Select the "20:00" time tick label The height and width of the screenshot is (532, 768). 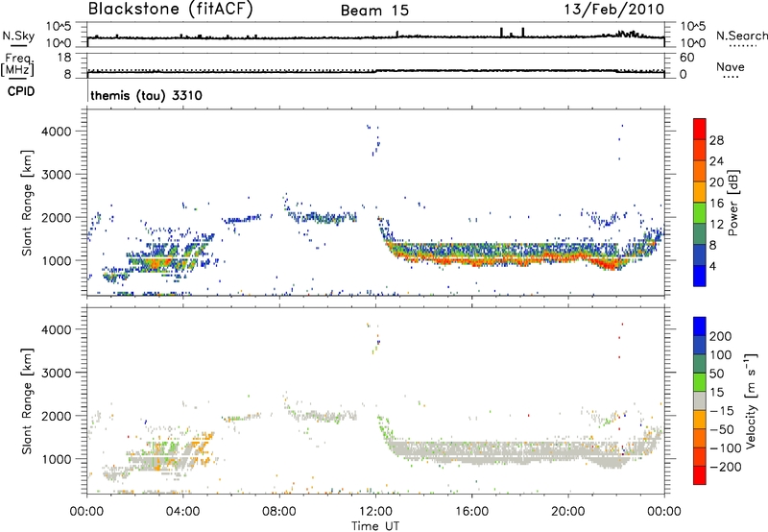click(567, 512)
